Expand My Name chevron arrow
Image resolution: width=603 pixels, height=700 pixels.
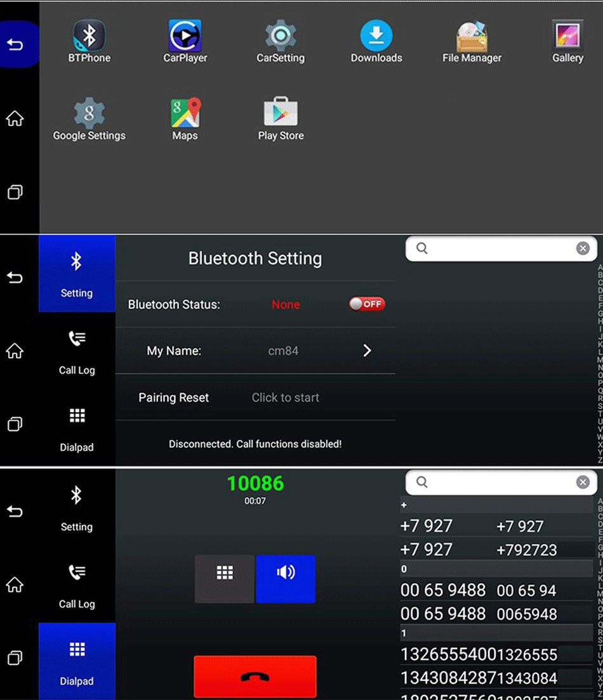tap(367, 351)
